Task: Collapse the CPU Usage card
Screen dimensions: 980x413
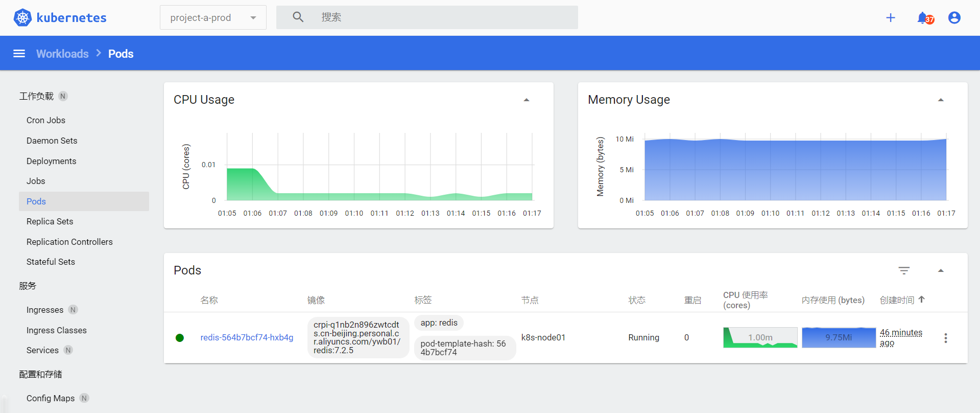Action: (527, 100)
